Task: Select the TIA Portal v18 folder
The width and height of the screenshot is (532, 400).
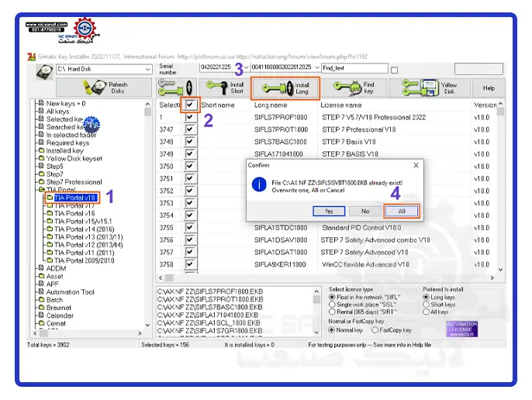Action: [x=75, y=198]
